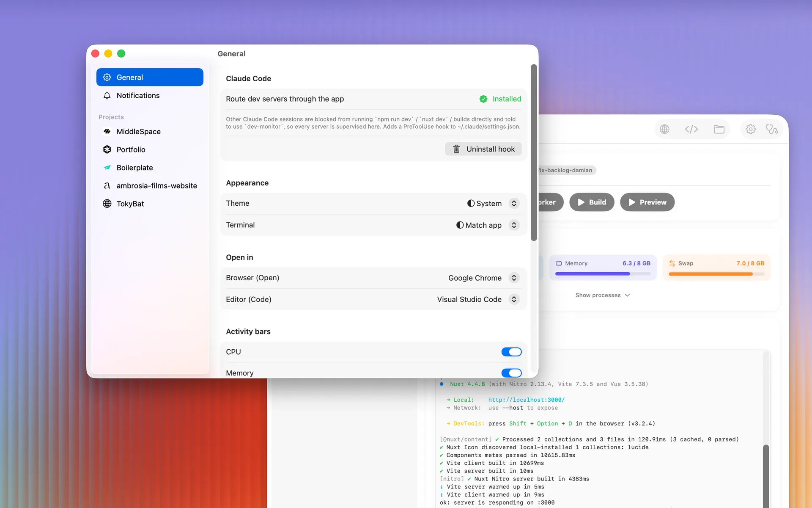Open the Terminal Match app dropdown

coord(487,225)
